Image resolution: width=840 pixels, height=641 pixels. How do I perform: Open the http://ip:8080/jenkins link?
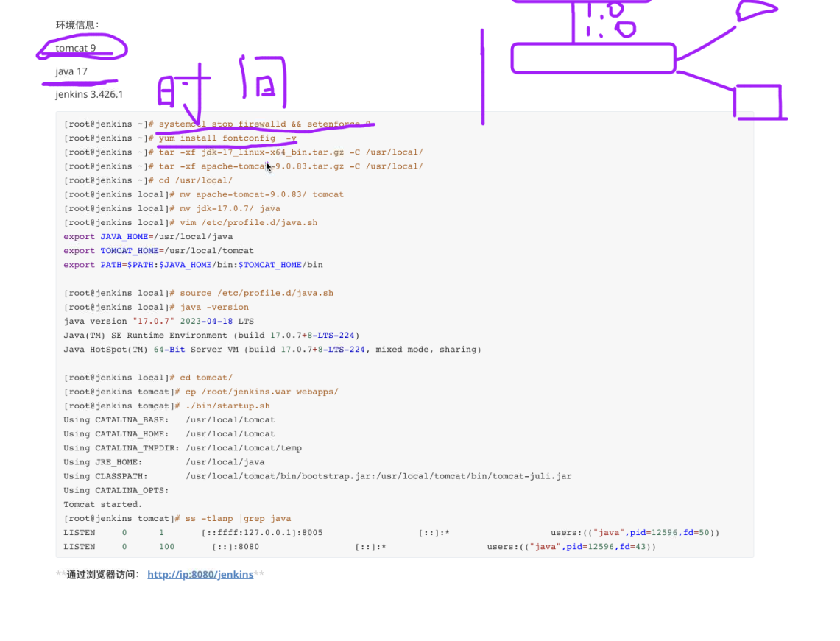click(x=200, y=574)
